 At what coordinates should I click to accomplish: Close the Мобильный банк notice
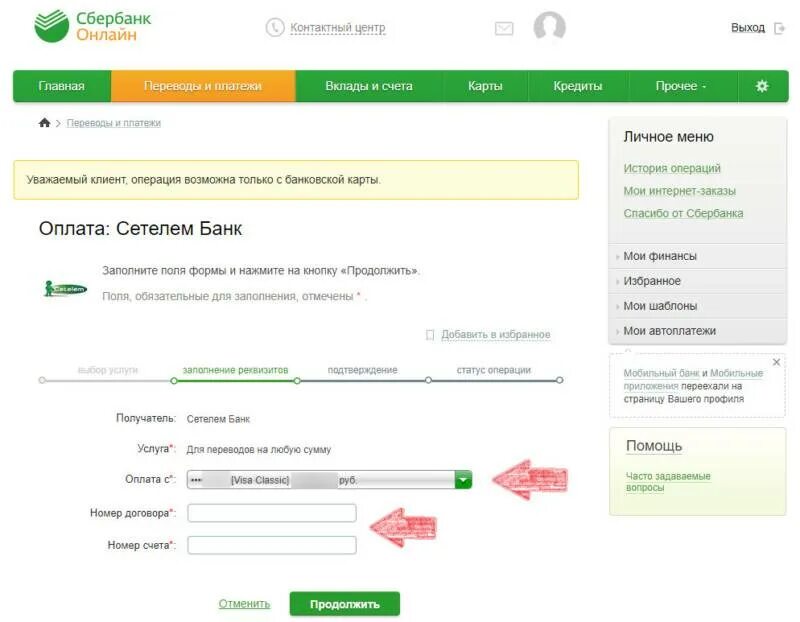point(777,362)
